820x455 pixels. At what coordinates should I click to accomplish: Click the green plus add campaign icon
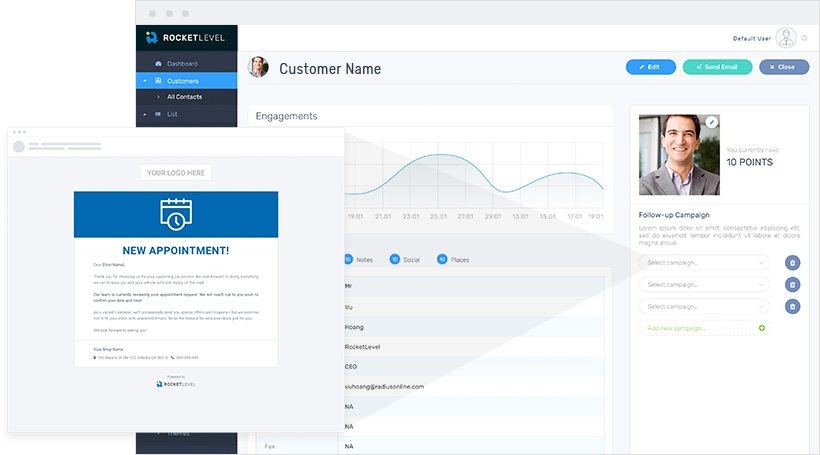point(761,328)
